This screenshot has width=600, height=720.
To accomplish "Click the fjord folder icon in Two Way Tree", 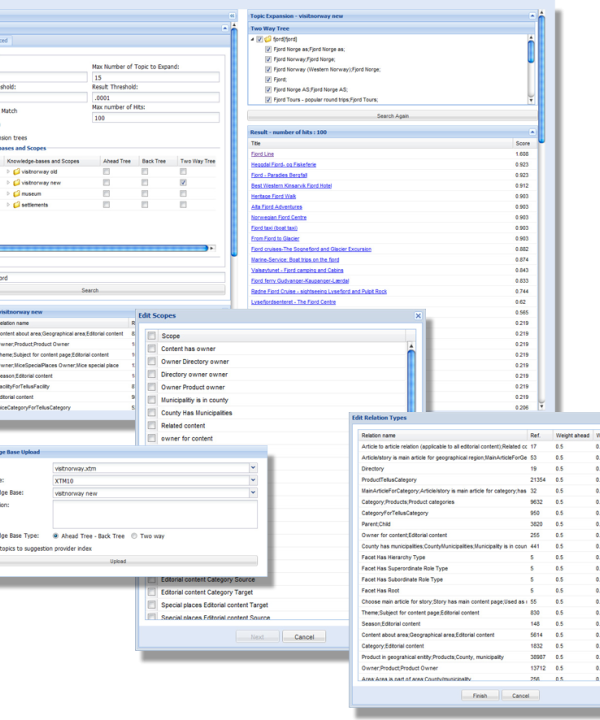I will 267,39.
